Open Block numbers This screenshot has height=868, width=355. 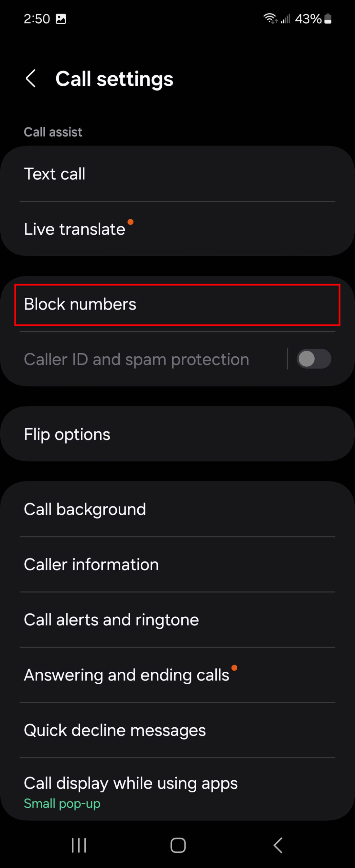177,304
